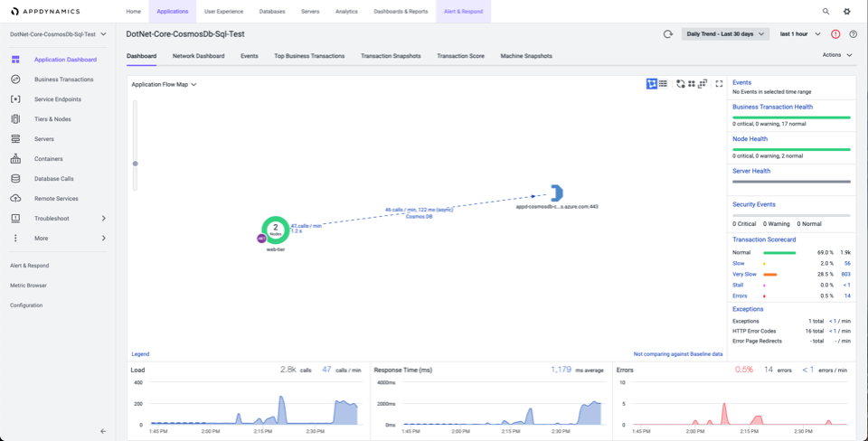The width and height of the screenshot is (868, 441).
Task: Click the Cosmos DB backend icon
Action: [557, 192]
